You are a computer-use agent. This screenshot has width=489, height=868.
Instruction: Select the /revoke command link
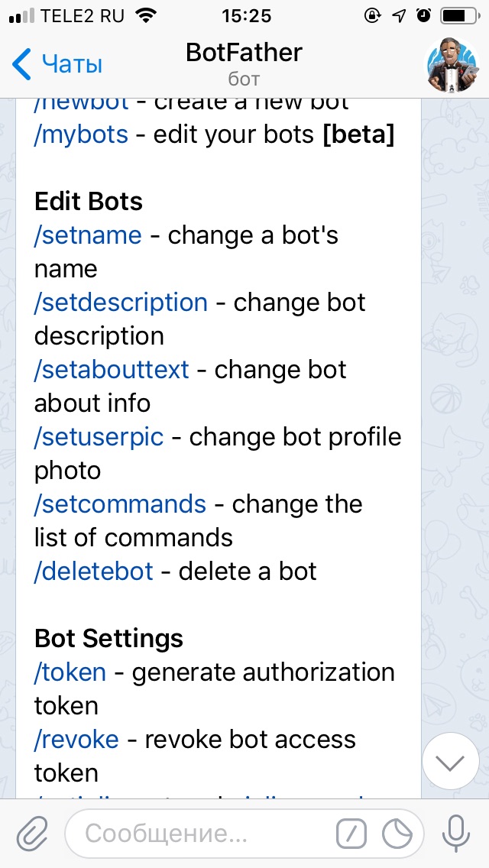76,740
